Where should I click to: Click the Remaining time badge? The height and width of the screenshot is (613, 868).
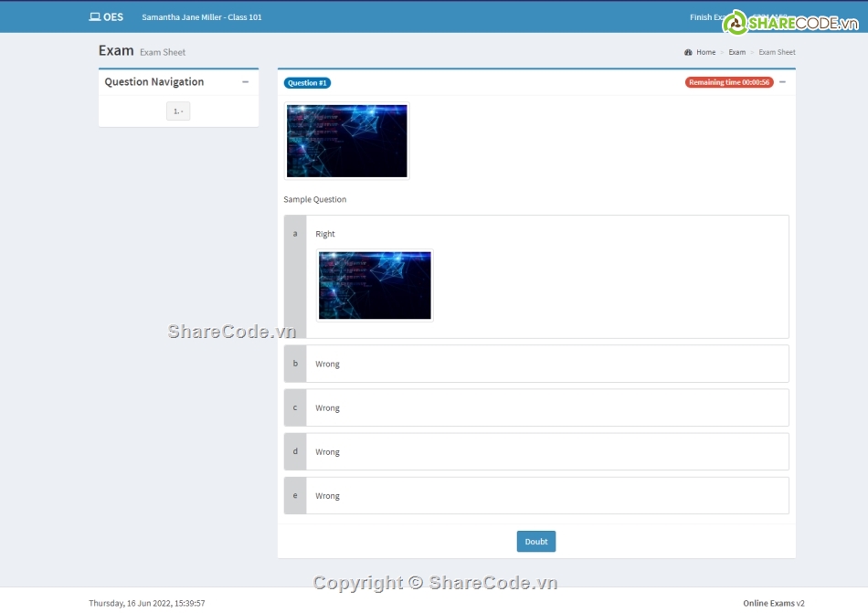point(728,82)
